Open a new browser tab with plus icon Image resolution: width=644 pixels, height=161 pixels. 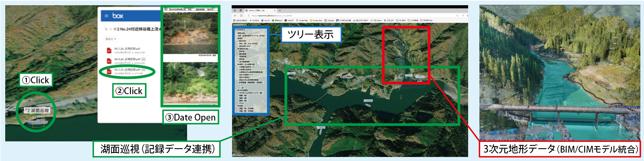280,10
